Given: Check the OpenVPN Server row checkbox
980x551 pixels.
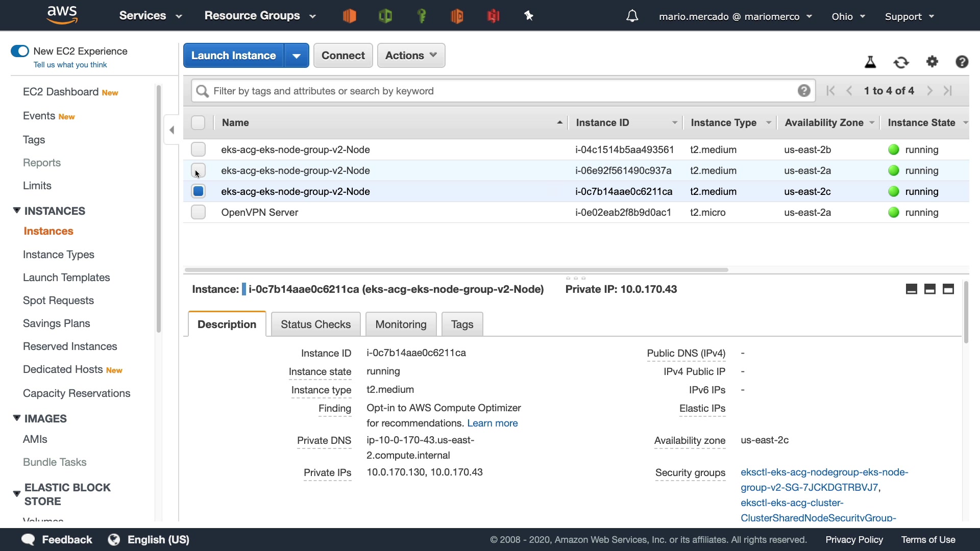Looking at the screenshot, I should pyautogui.click(x=198, y=212).
